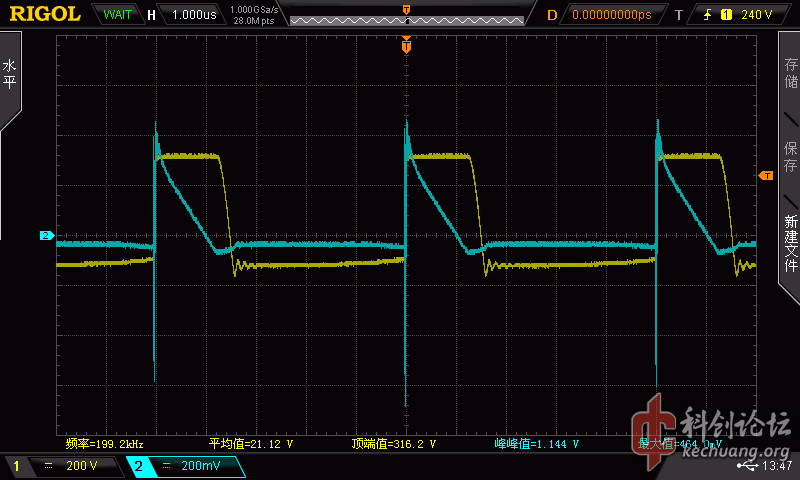This screenshot has width=800, height=480.
Task: Open the 水平 horizontal side tab
Action: point(10,76)
